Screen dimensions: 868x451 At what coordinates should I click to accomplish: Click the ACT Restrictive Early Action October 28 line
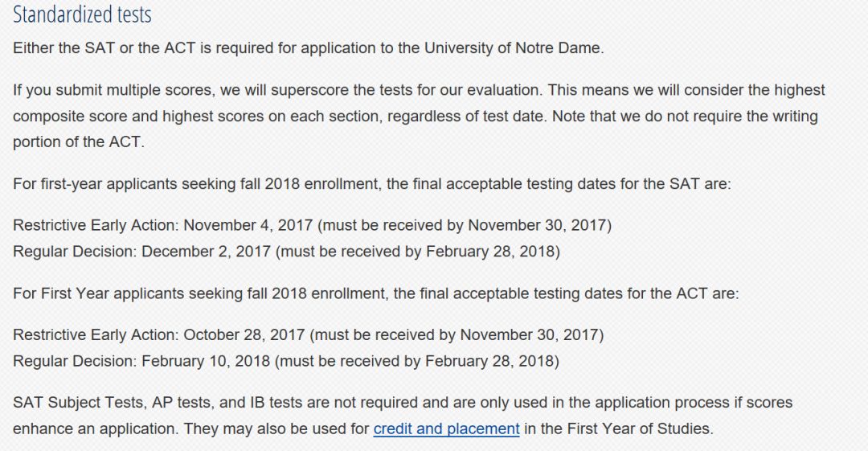tap(309, 335)
